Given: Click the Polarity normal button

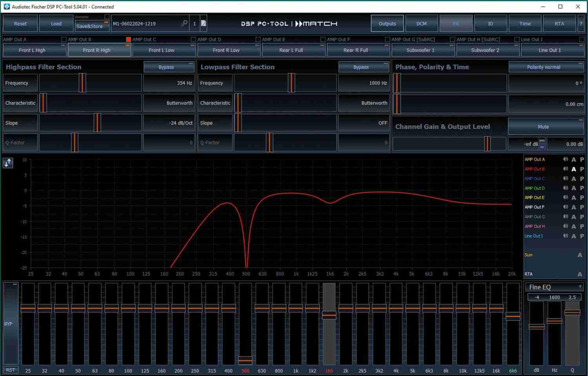Looking at the screenshot, I should pos(546,67).
